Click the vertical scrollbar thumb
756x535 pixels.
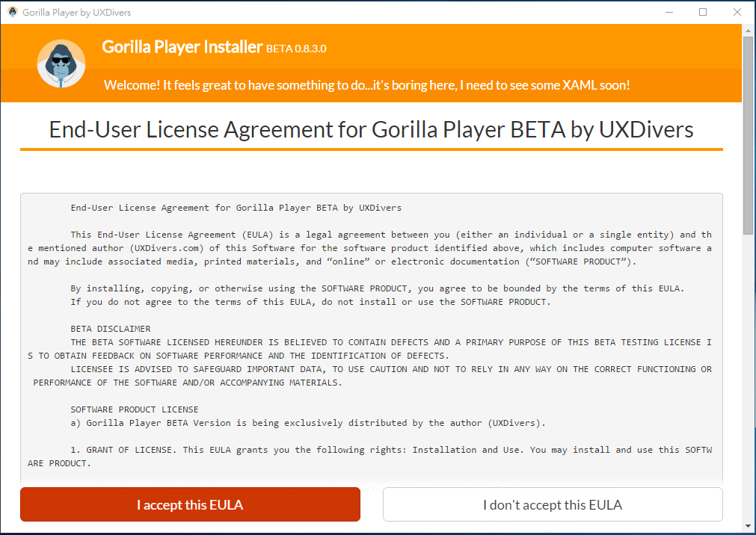[748, 135]
